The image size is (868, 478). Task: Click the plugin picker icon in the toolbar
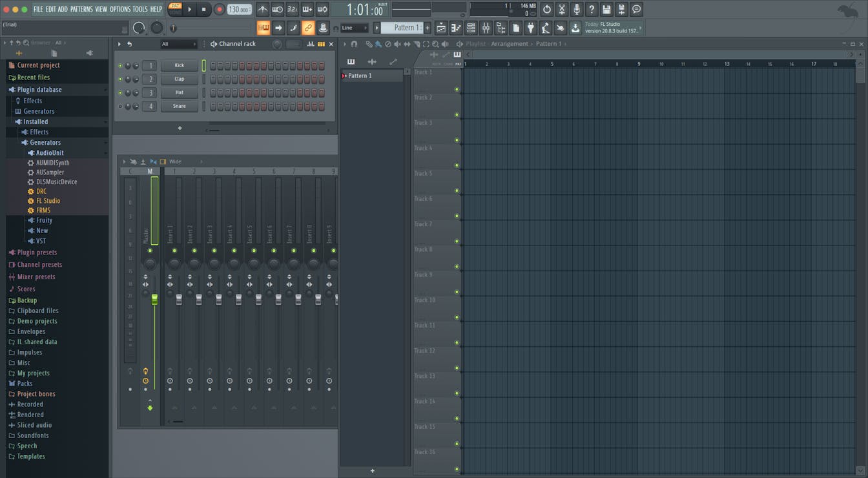pyautogui.click(x=532, y=28)
